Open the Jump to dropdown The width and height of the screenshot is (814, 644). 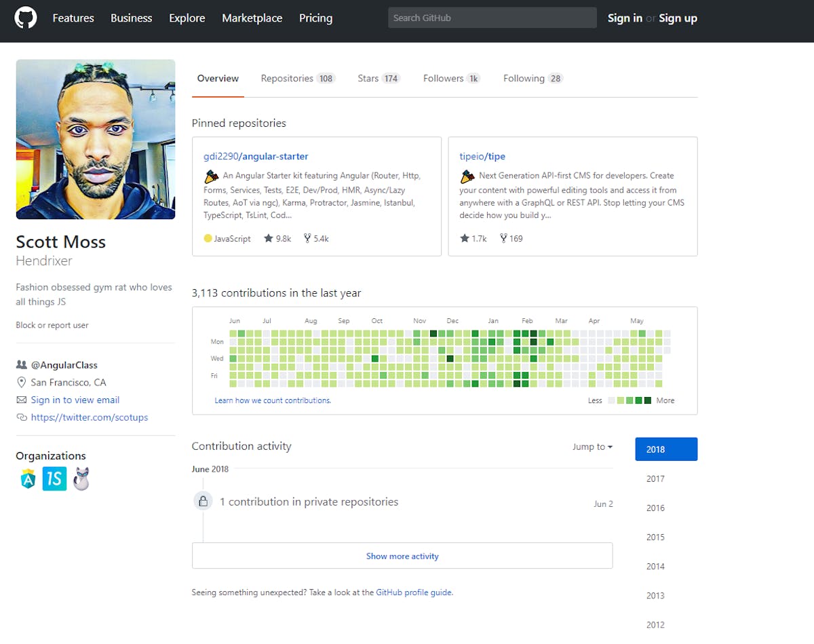click(591, 447)
